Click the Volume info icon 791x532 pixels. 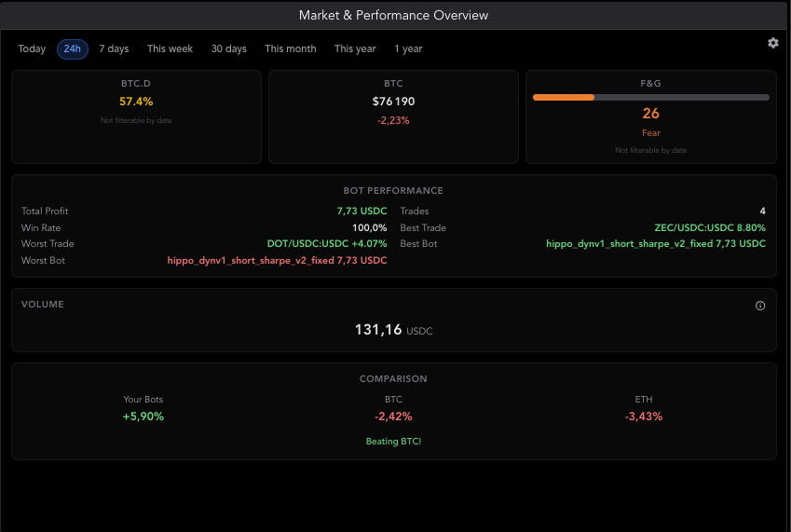[x=759, y=306]
